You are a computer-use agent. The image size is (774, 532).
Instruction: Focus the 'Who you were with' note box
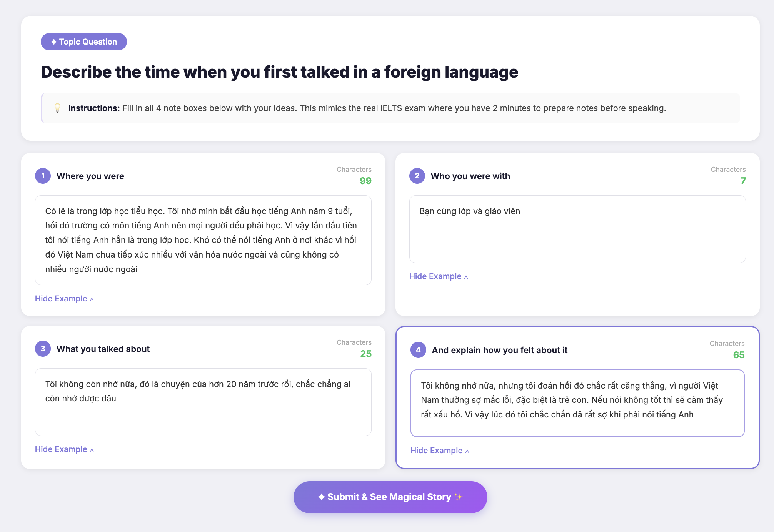coord(577,229)
